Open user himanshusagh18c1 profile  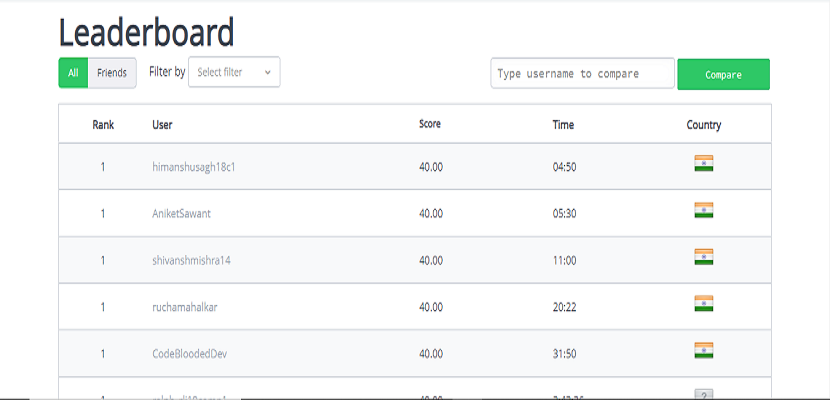pyautogui.click(x=194, y=167)
